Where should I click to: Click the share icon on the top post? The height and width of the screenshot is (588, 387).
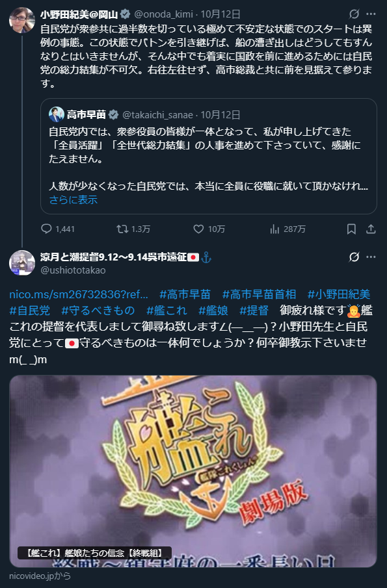[371, 229]
